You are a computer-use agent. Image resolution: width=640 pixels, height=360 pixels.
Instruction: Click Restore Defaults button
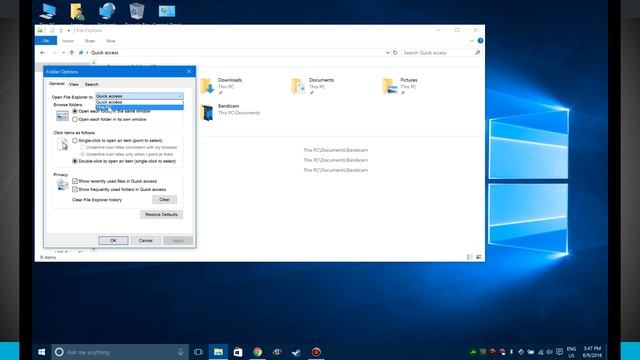coord(162,214)
